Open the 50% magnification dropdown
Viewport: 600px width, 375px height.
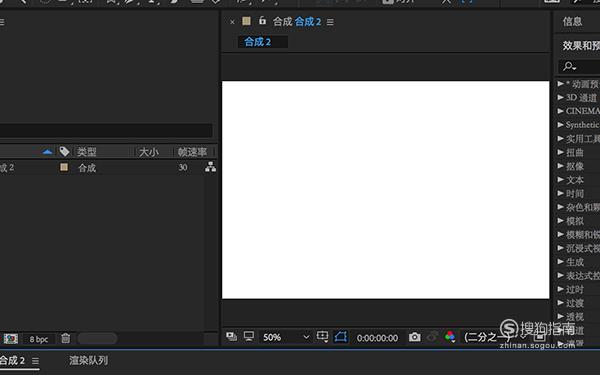(x=285, y=337)
